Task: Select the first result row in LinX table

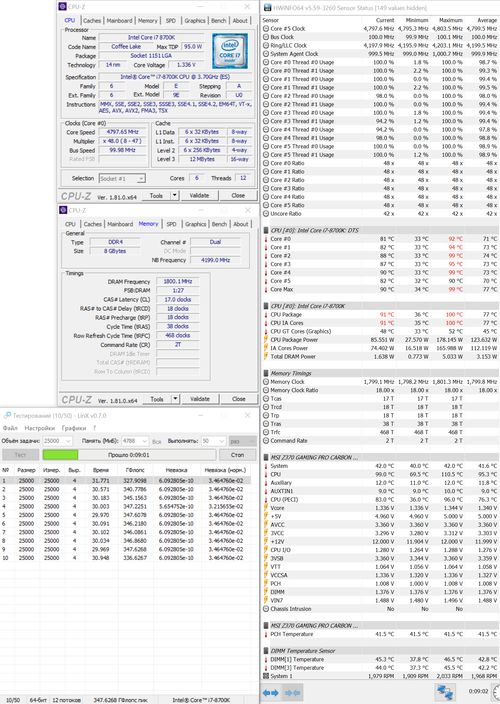Action: point(126,480)
